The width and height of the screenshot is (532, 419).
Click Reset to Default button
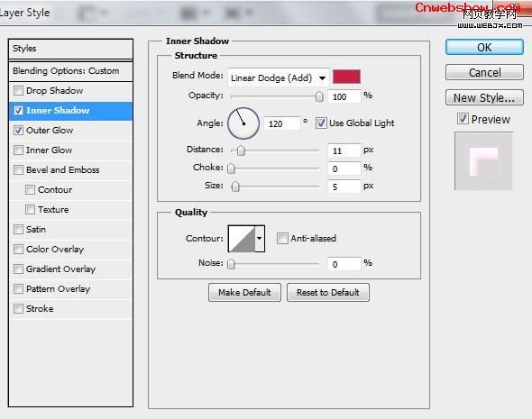click(x=328, y=292)
